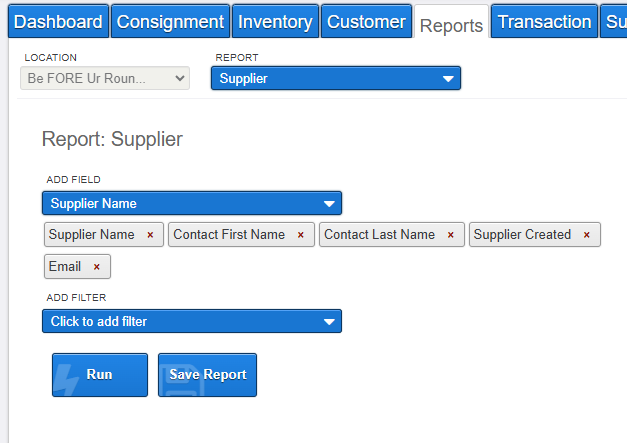627x443 pixels.
Task: Open the disabled Location dropdown
Action: pyautogui.click(x=105, y=78)
